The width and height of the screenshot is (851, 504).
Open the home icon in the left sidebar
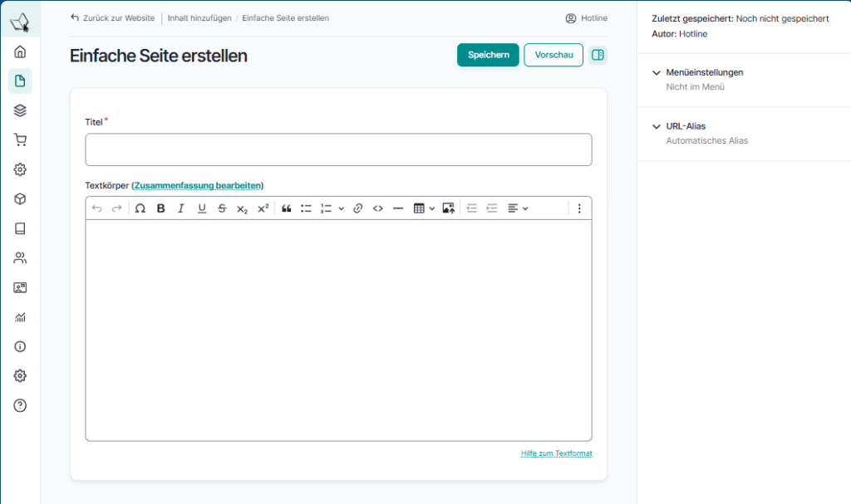click(x=20, y=51)
